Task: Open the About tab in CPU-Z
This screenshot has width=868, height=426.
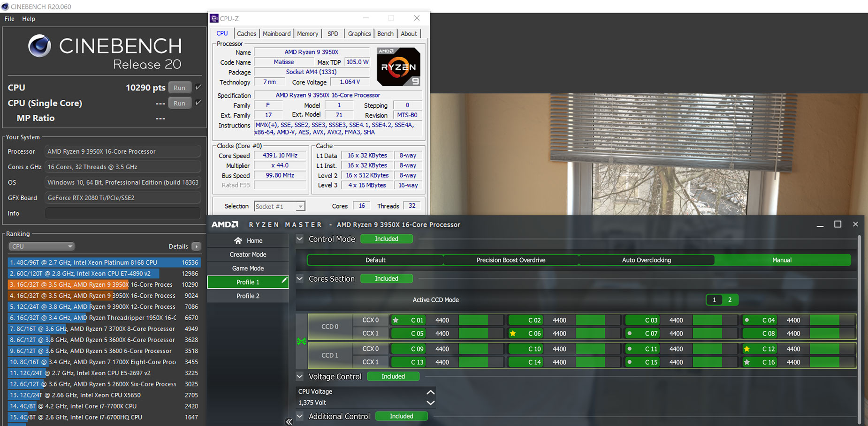Action: [x=409, y=34]
